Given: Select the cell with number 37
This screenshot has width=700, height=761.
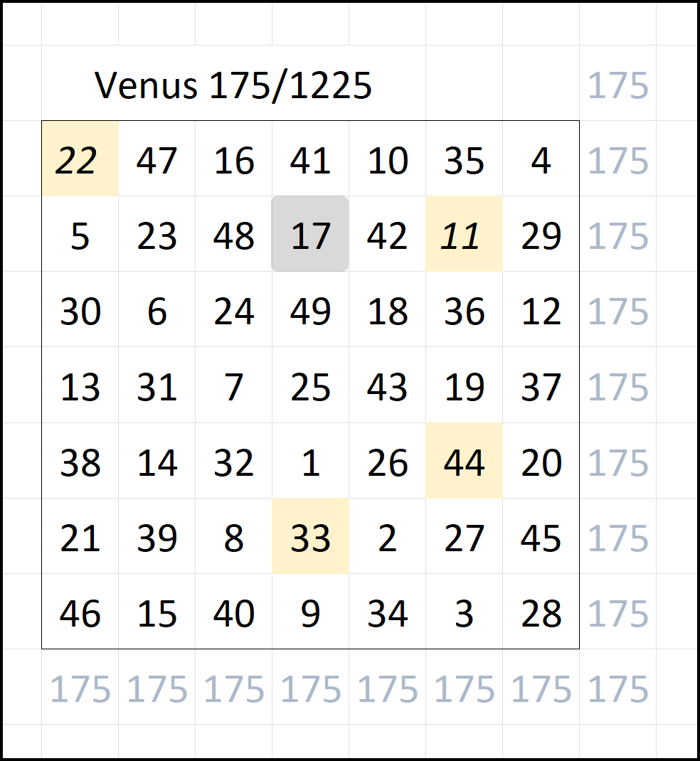Looking at the screenshot, I should pos(541,387).
